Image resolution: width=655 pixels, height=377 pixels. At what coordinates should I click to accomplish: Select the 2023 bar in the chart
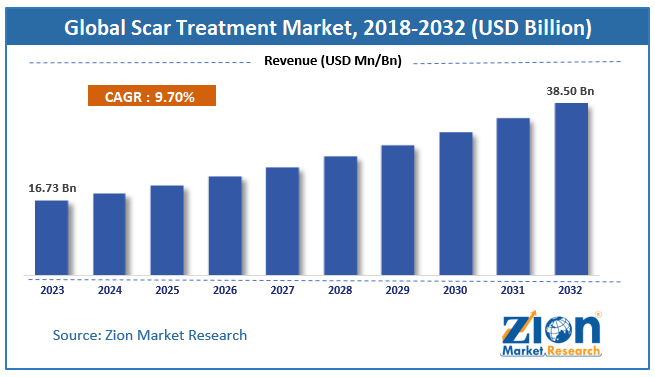tap(51, 238)
